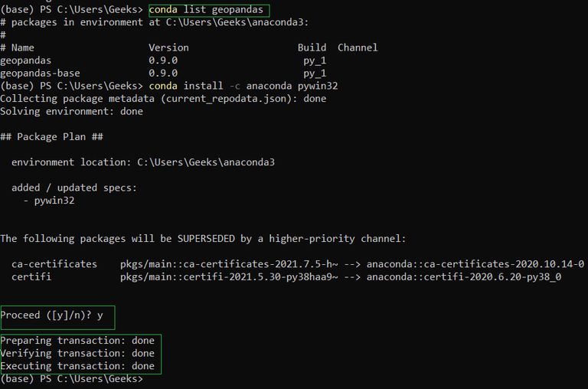
Task: Click the "- pywin32" spec entry
Action: [54, 201]
